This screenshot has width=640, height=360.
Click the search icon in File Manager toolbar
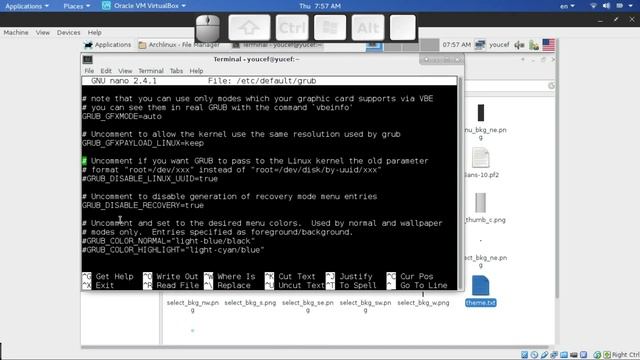(x=551, y=86)
